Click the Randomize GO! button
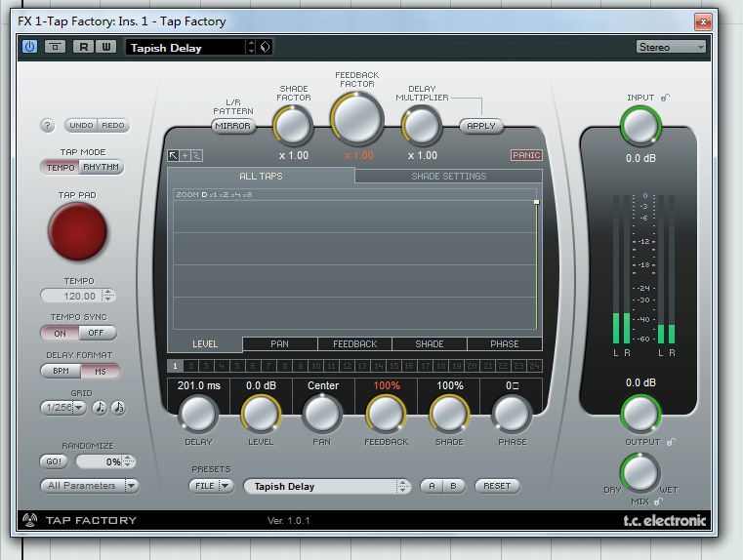743x560 pixels. [x=54, y=461]
